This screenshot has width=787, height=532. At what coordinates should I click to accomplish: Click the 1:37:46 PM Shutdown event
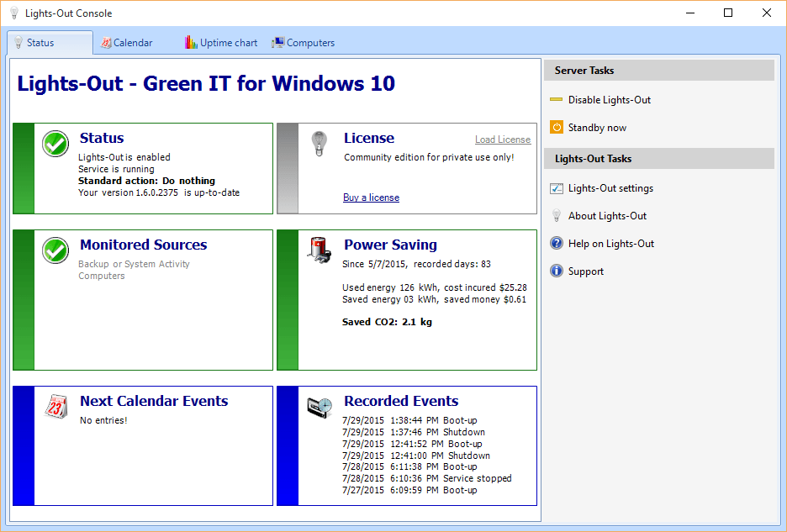(414, 432)
